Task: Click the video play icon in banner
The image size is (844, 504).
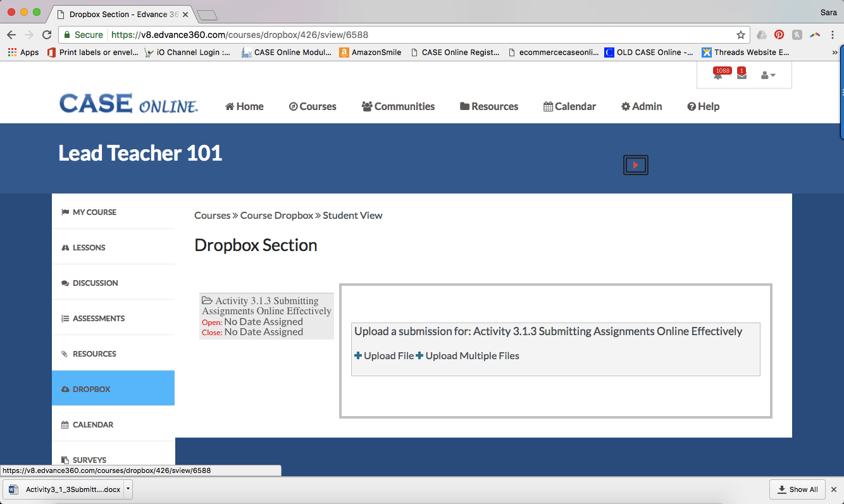Action: click(635, 165)
